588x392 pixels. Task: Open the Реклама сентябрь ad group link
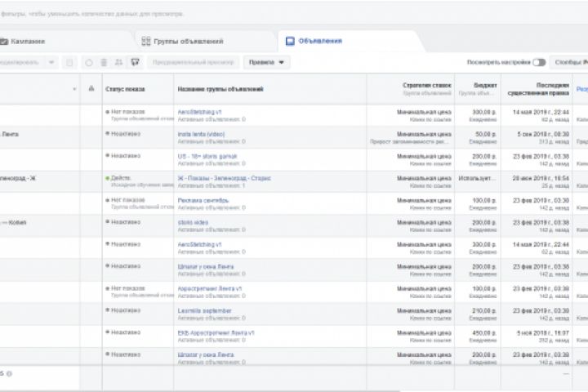[199, 199]
